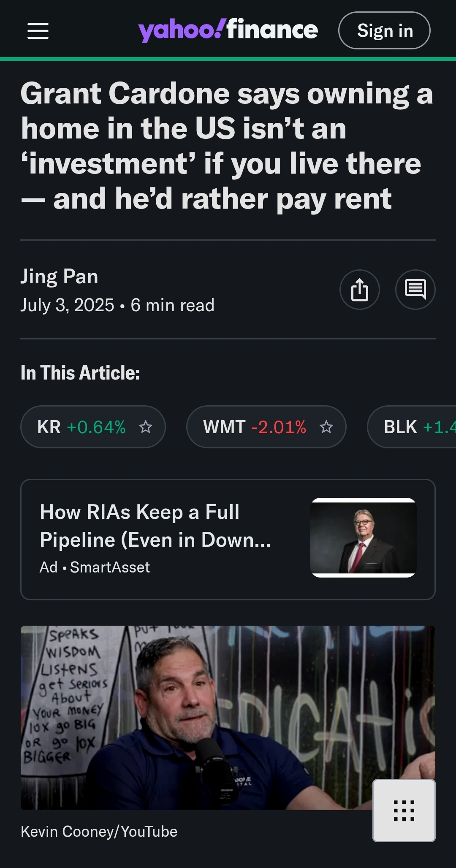Add KR to watchlist with star
This screenshot has height=868, width=456.
point(146,427)
